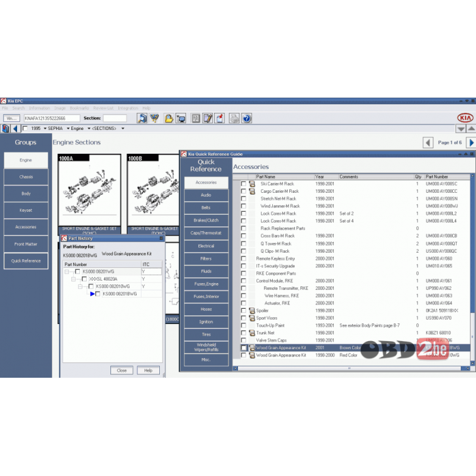Screen dimensions: 476x476
Task: Open the Bookmarks menu
Action: click(x=79, y=108)
